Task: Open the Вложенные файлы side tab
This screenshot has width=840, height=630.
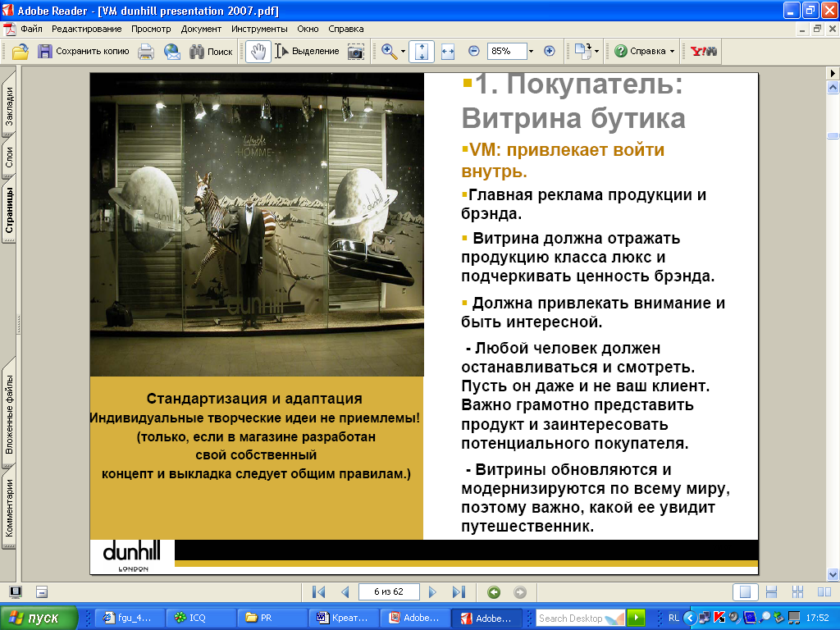Action: (9, 413)
